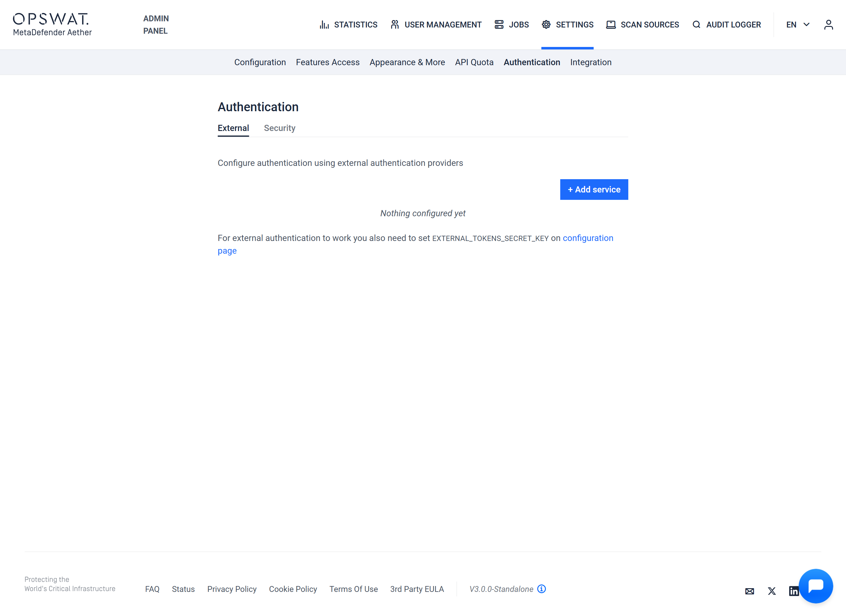The image size is (846, 616).
Task: Select the Features Access tab
Action: click(328, 62)
